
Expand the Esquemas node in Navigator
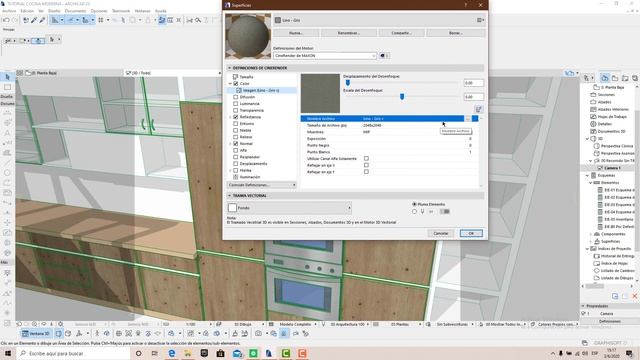(587, 175)
